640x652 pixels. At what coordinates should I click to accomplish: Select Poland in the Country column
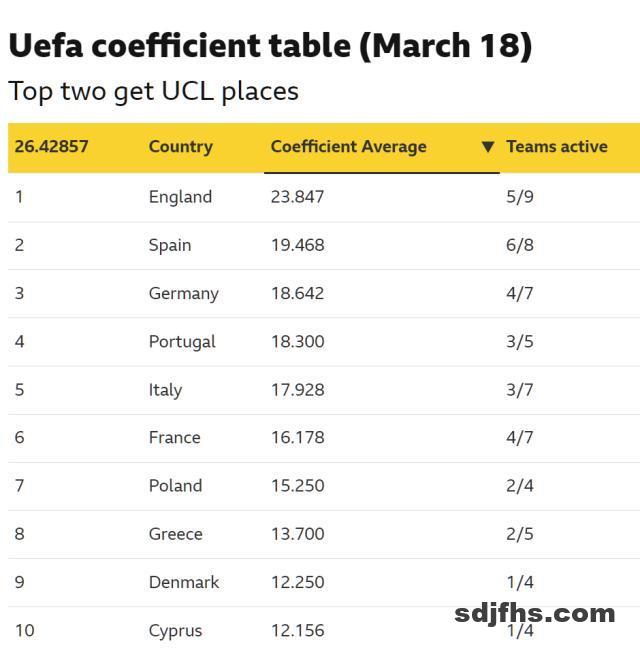pos(175,485)
